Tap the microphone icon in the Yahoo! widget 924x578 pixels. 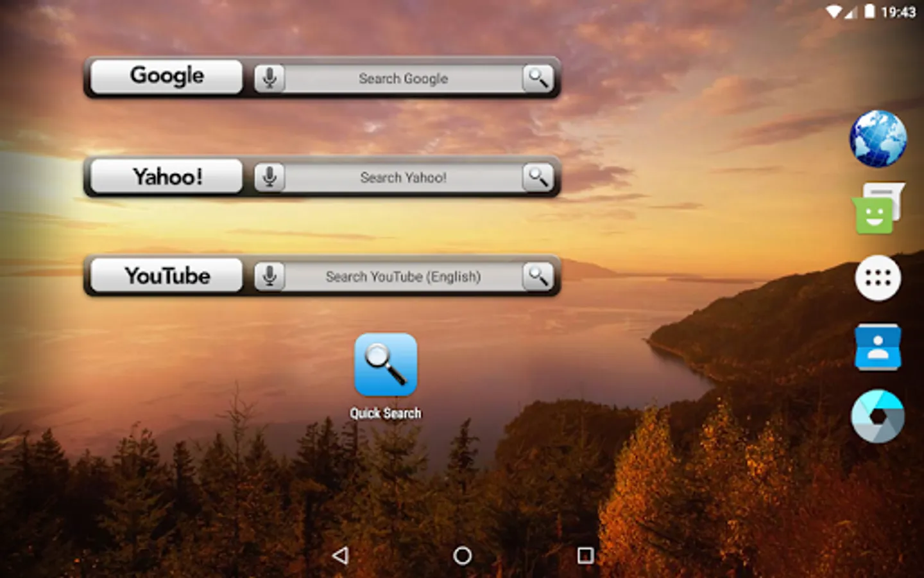coord(269,177)
